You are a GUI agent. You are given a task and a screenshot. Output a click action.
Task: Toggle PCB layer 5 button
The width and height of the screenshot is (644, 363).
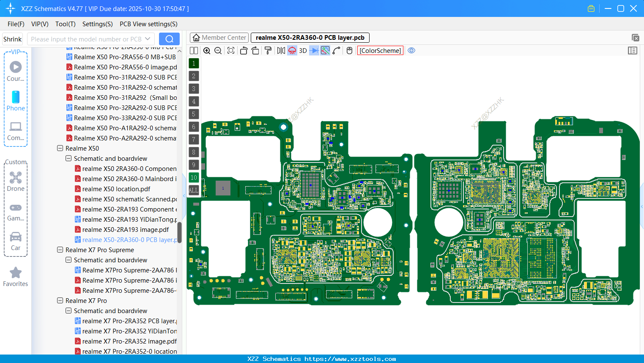pos(194,114)
